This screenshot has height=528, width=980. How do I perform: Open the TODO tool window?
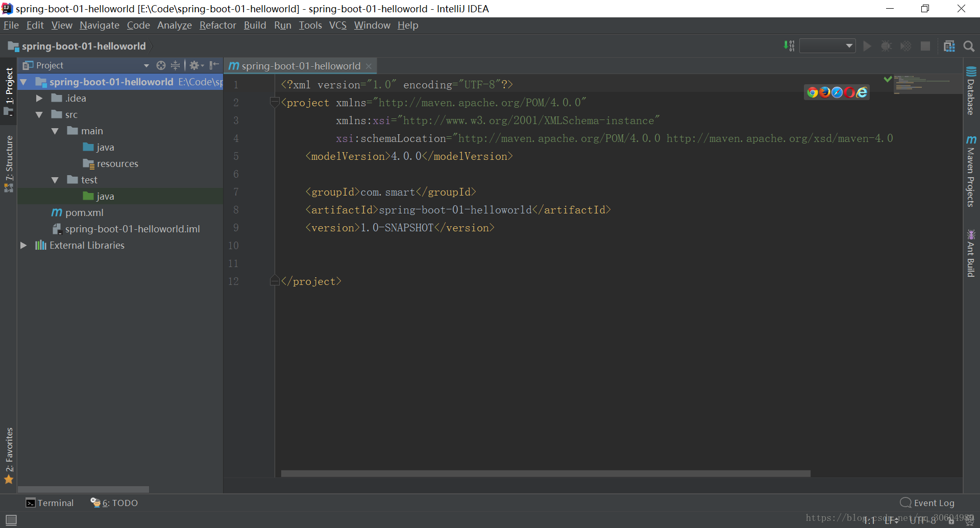(114, 503)
